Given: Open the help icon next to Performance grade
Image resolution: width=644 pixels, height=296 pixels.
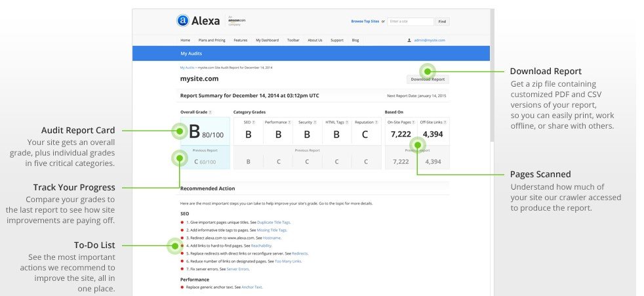Looking at the screenshot, I should pos(290,122).
